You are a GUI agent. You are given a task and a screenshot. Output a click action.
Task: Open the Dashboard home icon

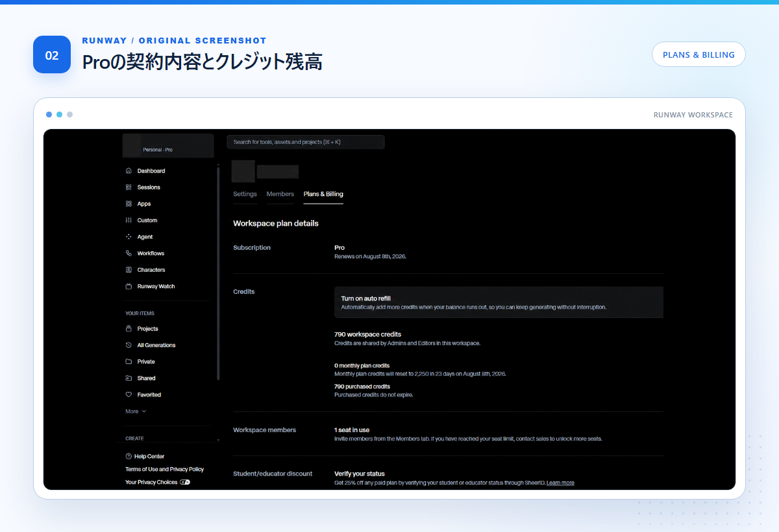click(129, 171)
